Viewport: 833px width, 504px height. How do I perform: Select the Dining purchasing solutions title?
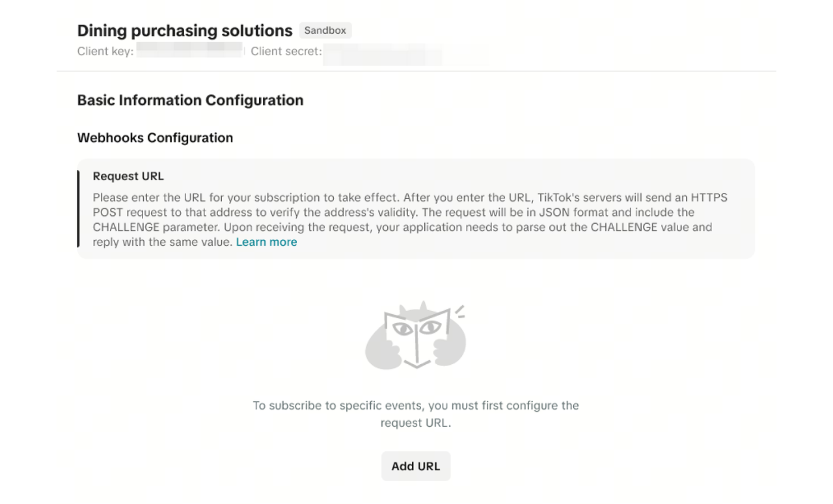[x=185, y=31]
